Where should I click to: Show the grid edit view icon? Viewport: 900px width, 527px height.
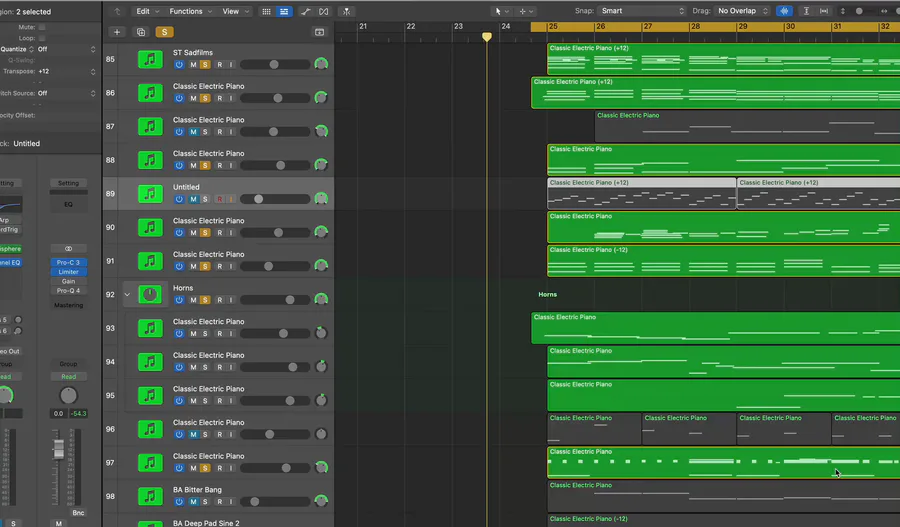[266, 11]
